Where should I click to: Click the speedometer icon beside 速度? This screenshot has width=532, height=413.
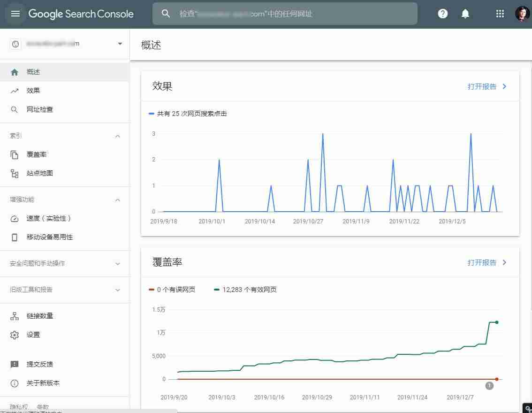(x=14, y=219)
